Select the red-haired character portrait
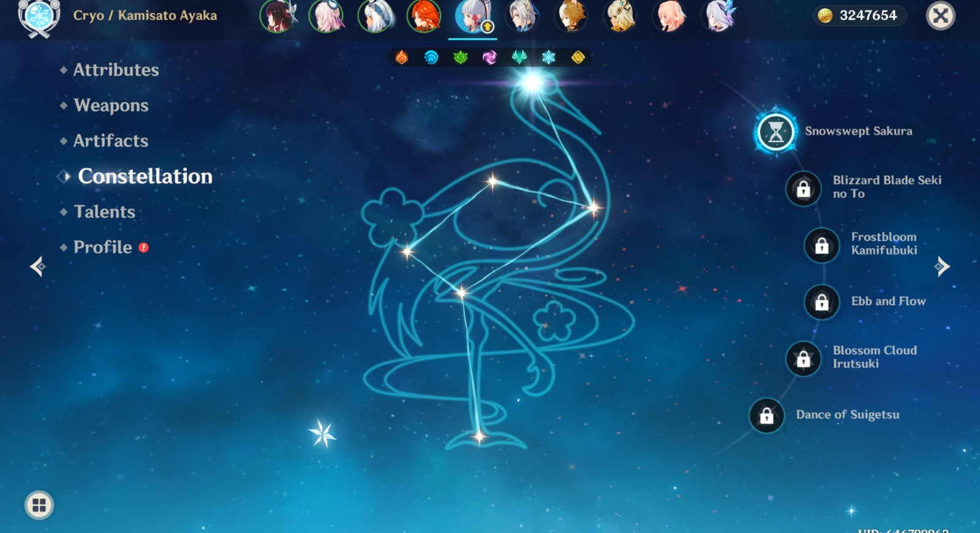The height and width of the screenshot is (533, 980). [x=424, y=16]
